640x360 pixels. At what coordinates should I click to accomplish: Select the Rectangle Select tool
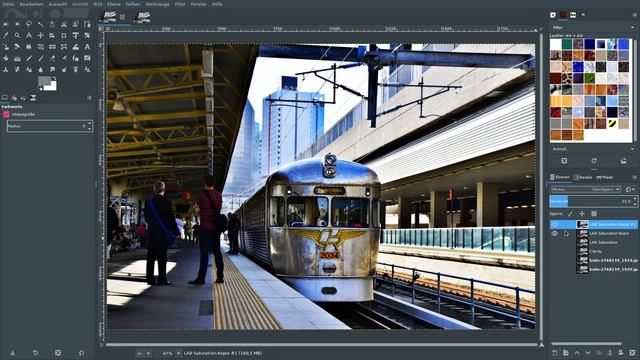pyautogui.click(x=6, y=24)
